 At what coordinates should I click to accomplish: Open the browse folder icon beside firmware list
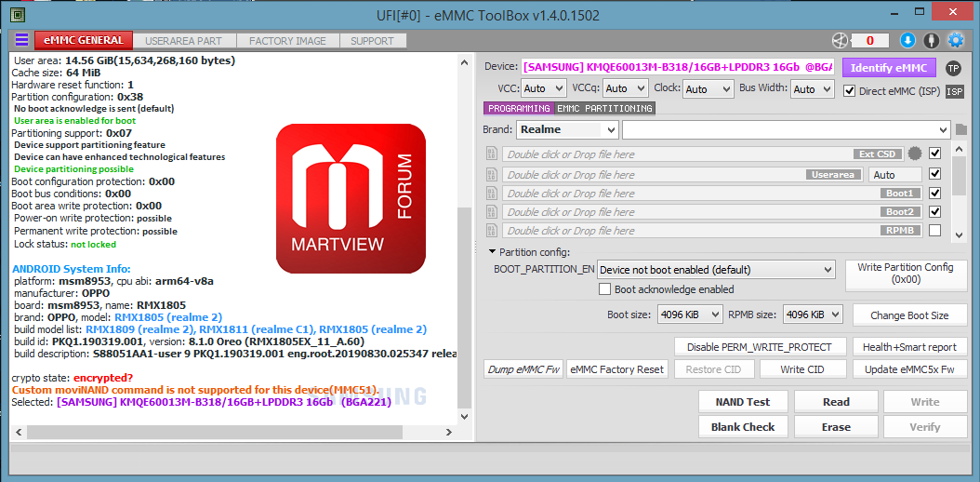tap(961, 130)
